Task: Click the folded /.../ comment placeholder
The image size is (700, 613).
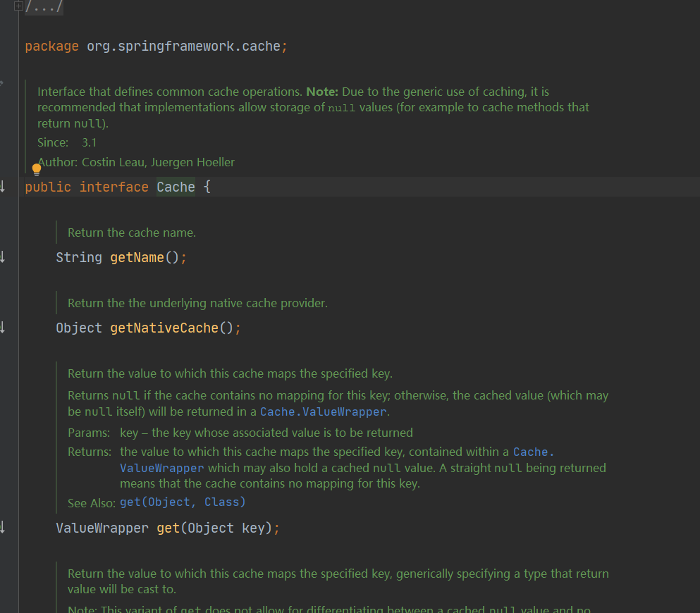Action: 44,6
